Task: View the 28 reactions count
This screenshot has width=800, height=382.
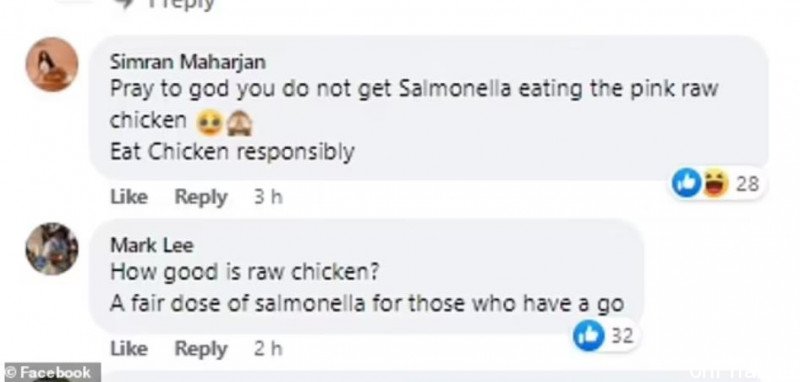Action: click(x=747, y=184)
